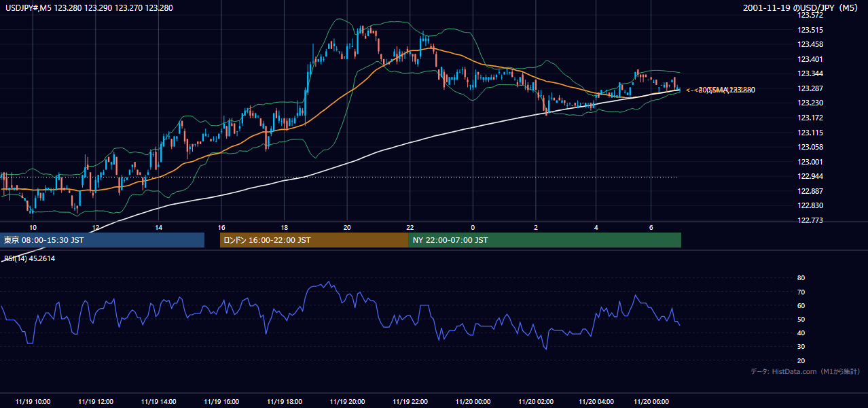Click the 123.401 price axis label
The width and height of the screenshot is (868, 408).
point(811,59)
